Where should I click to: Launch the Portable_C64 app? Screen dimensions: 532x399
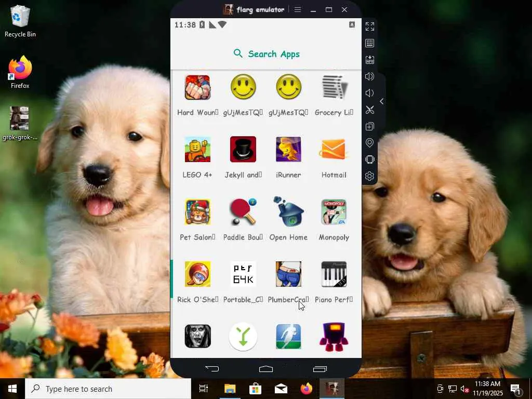(243, 274)
